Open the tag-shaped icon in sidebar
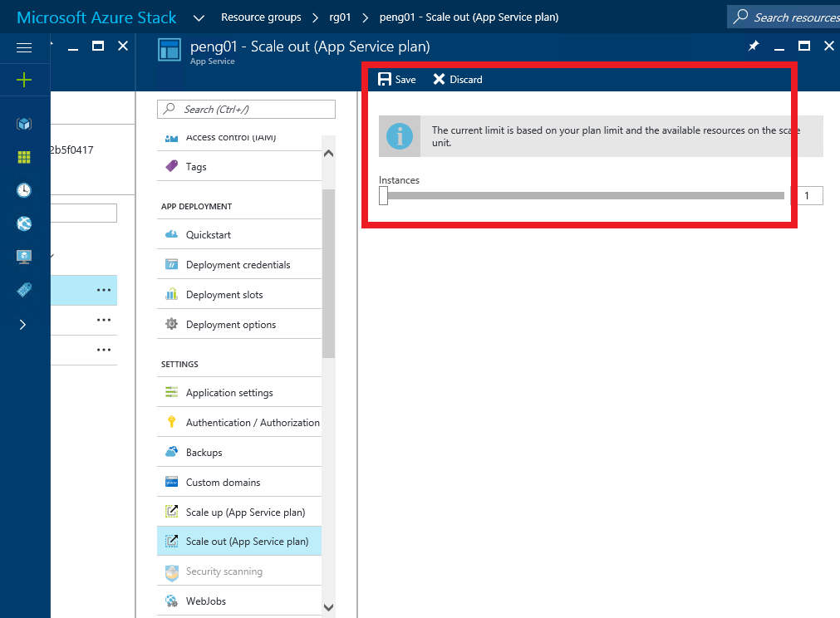 24,290
